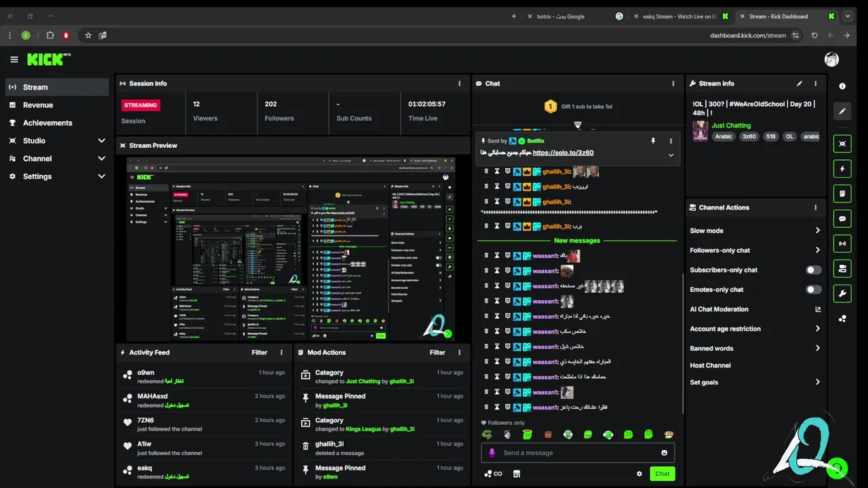This screenshot has height=488, width=868.
Task: Open the Stream page in the sidebar
Action: (x=57, y=87)
